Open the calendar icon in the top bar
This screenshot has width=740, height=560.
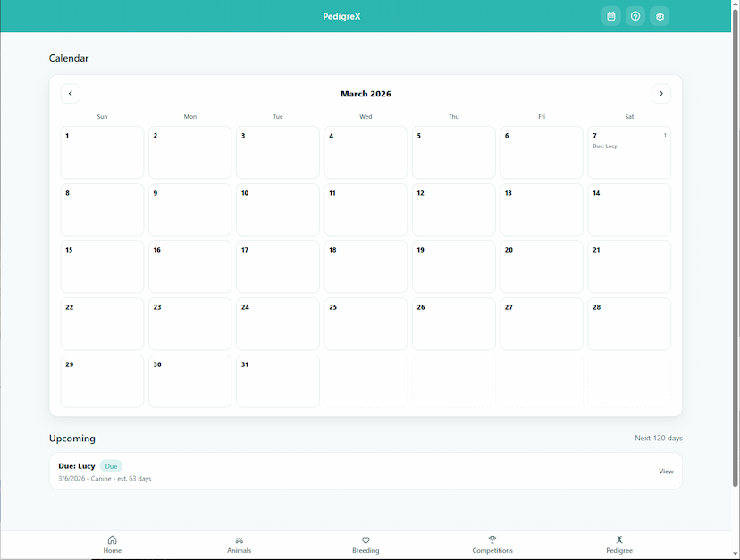[x=610, y=15]
